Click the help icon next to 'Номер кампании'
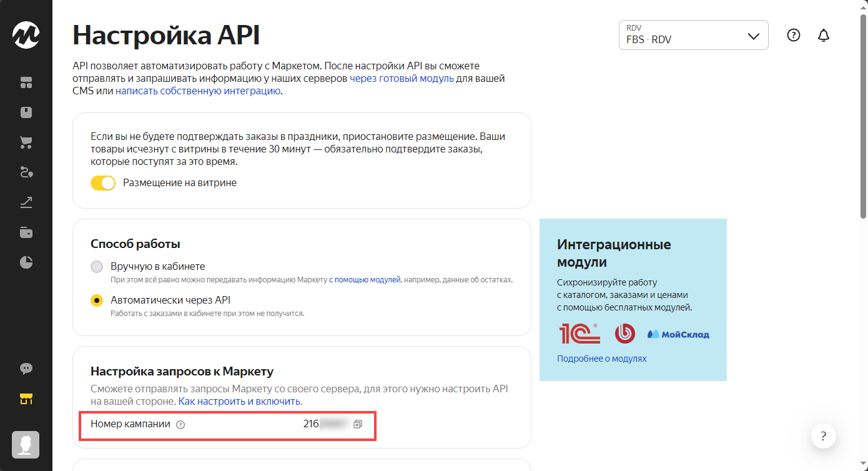Image resolution: width=868 pixels, height=471 pixels. (x=180, y=425)
